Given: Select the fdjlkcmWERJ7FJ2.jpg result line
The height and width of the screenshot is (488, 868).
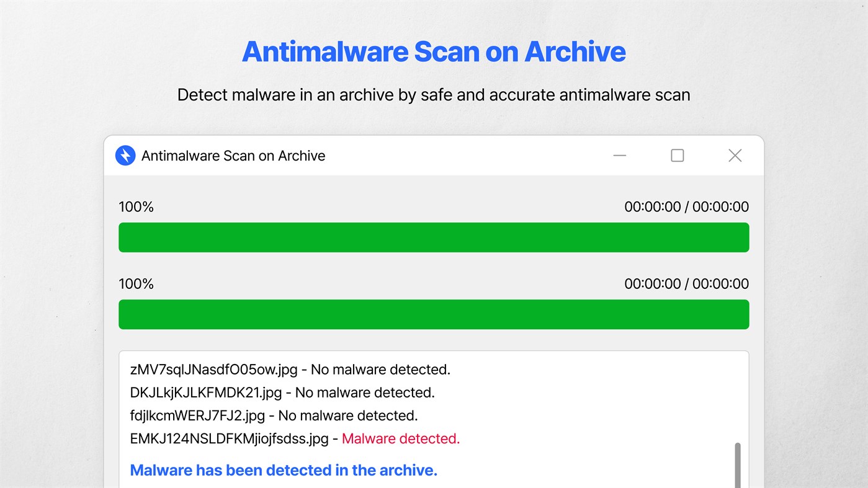Looking at the screenshot, I should coord(274,415).
